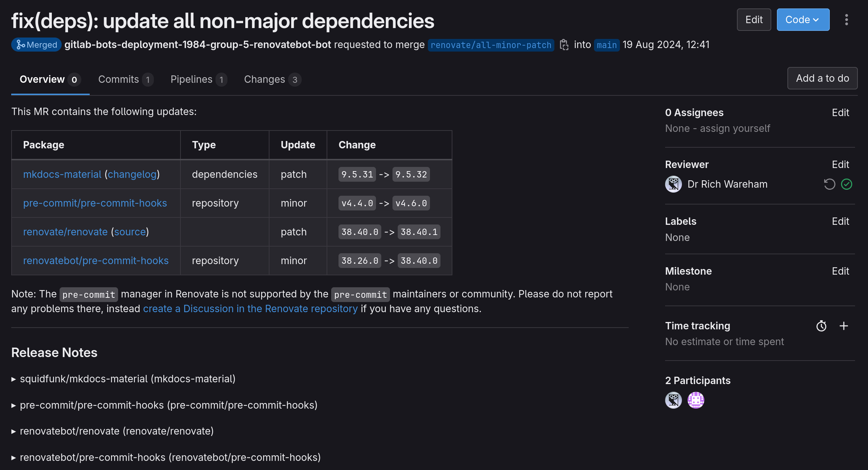868x470 pixels.
Task: Add a time entry with plus icon
Action: tap(844, 326)
